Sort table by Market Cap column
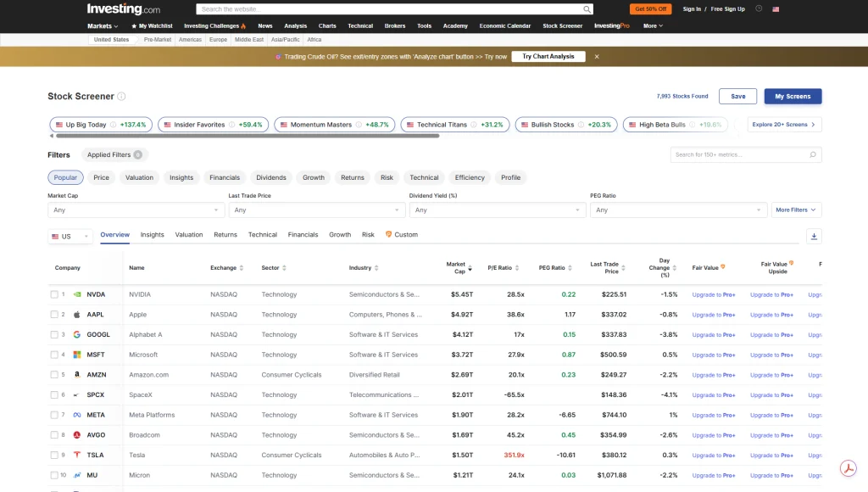 tap(459, 267)
